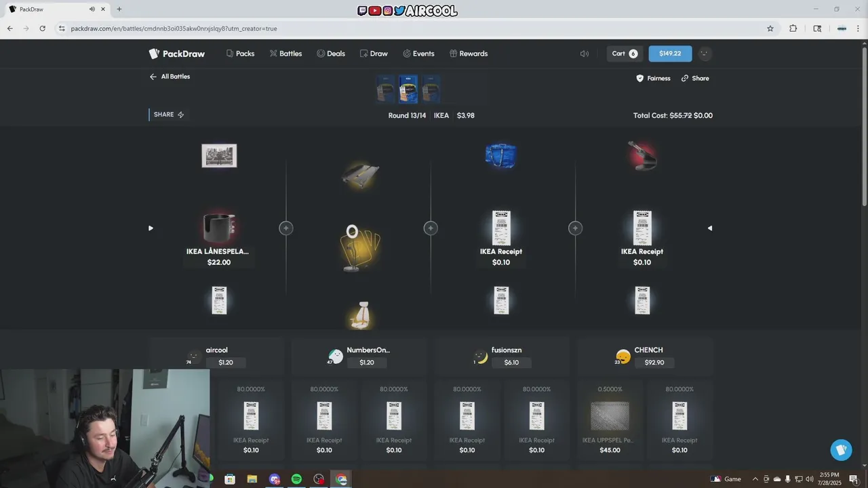Screen dimensions: 868x488
Task: Click the plus icon between first and second columns
Action: coord(286,228)
